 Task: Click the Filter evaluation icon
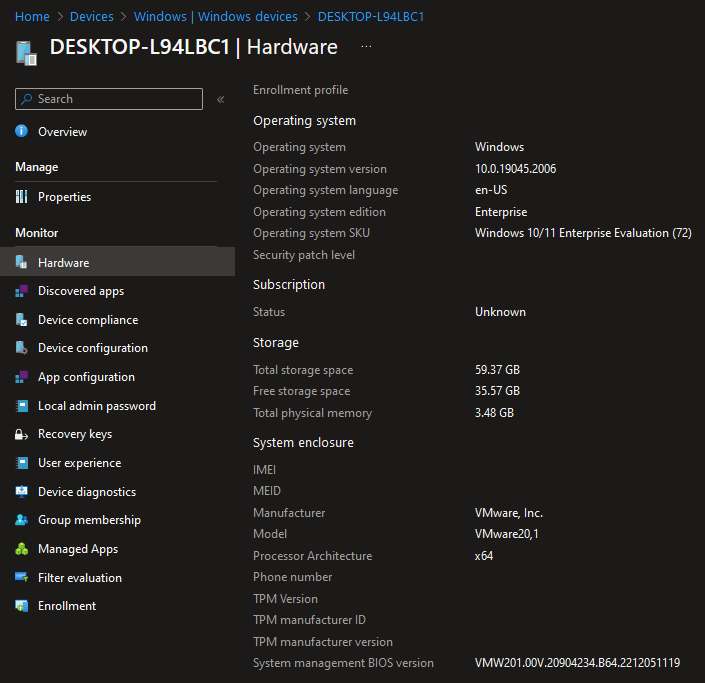(22, 577)
